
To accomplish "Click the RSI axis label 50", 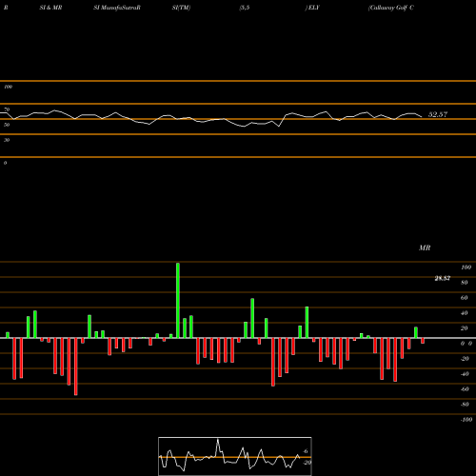I will [7, 125].
